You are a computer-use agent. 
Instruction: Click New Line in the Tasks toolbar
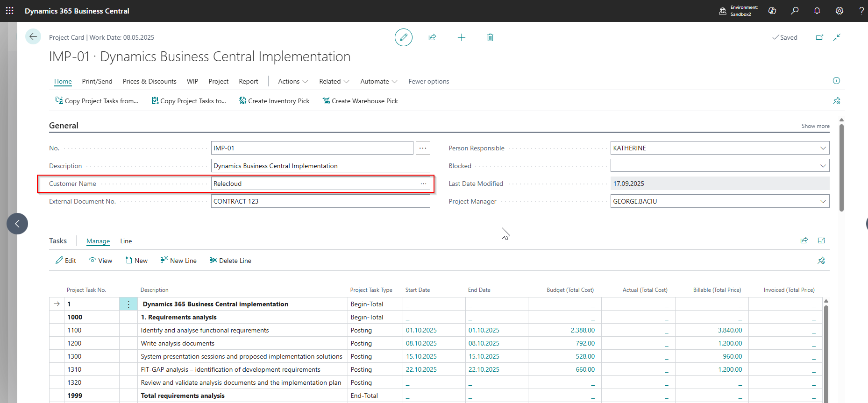click(x=178, y=261)
